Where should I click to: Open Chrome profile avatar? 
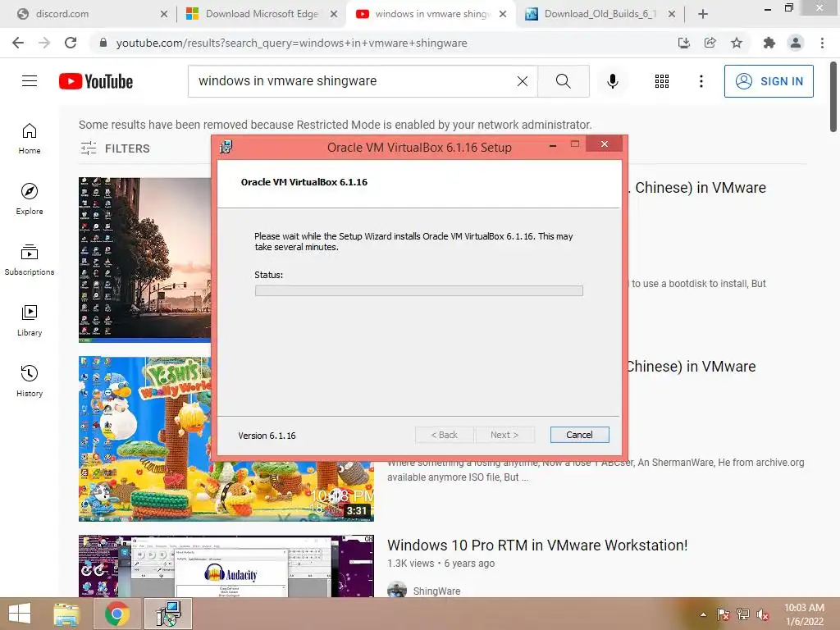796,43
